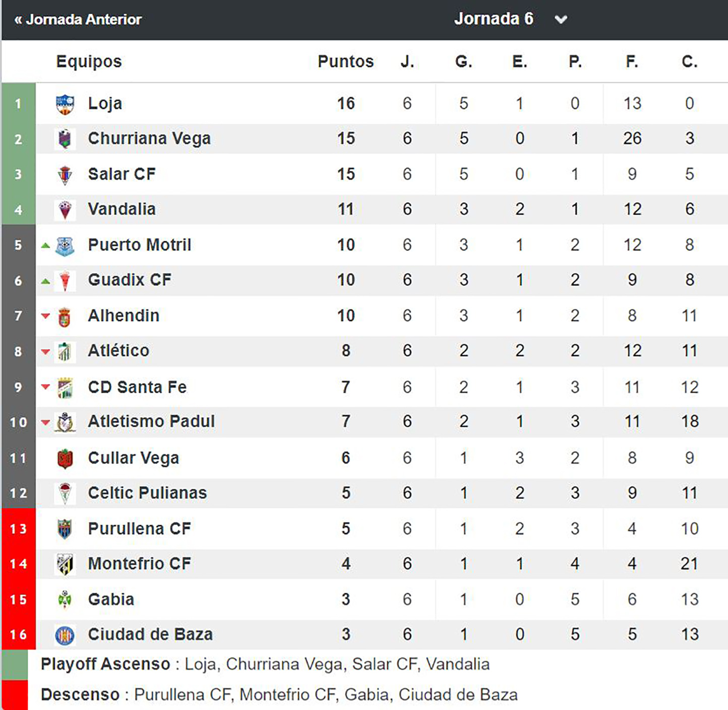728x710 pixels.
Task: Click the Cullar Vega red crest
Action: 65,459
